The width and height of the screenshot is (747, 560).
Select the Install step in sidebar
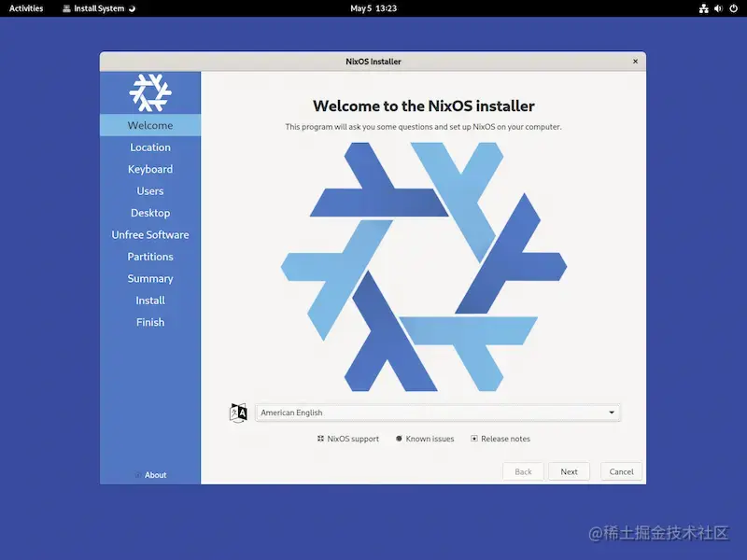click(x=150, y=301)
